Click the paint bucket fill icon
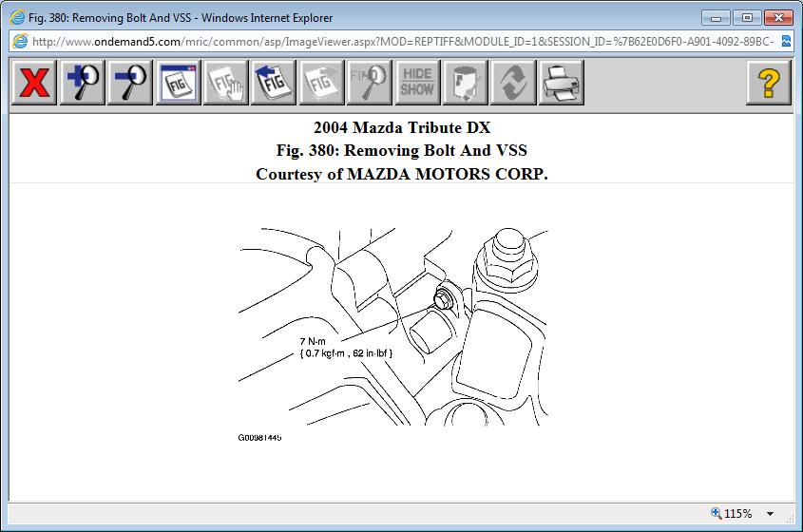803x532 pixels. click(x=465, y=83)
